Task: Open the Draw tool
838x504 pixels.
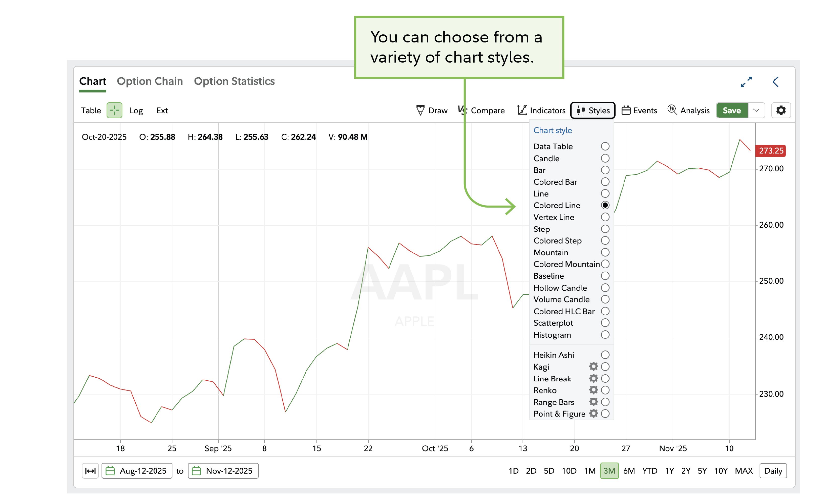Action: (x=432, y=110)
